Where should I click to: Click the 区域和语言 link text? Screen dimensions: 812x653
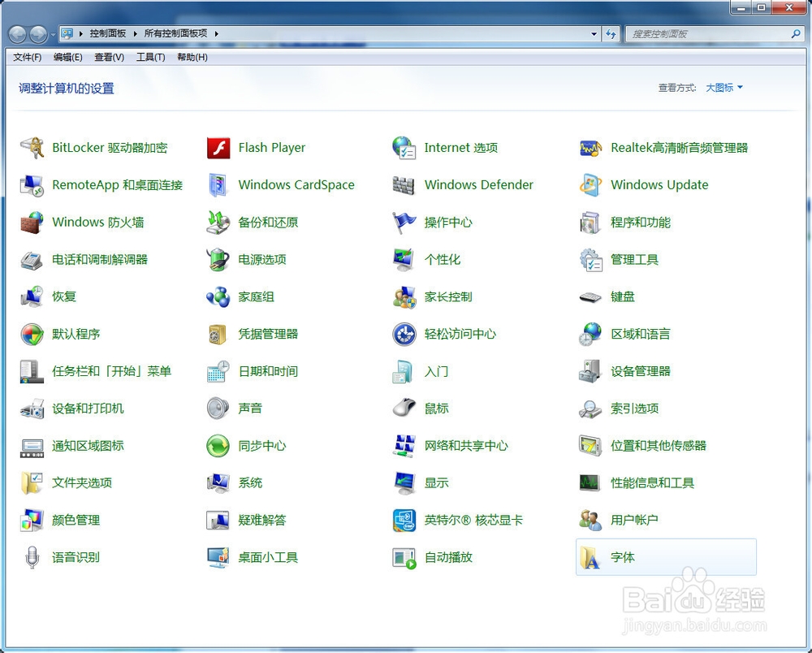click(x=641, y=335)
